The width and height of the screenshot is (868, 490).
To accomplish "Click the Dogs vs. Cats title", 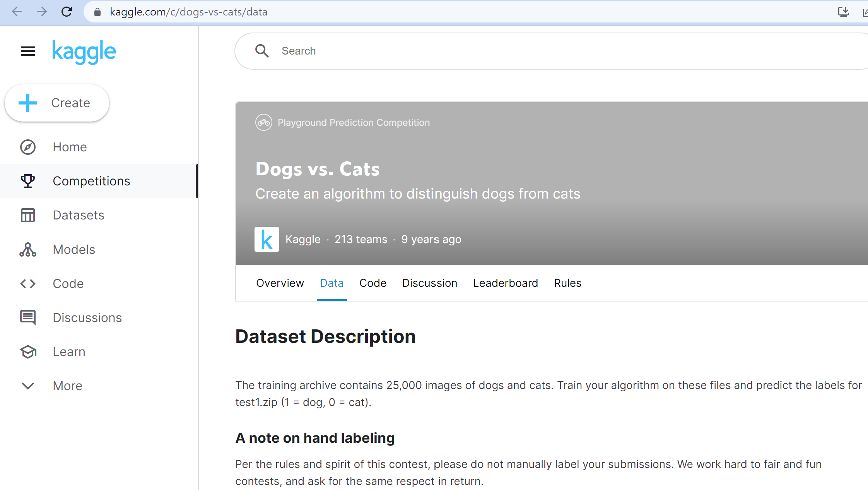I will pos(318,169).
